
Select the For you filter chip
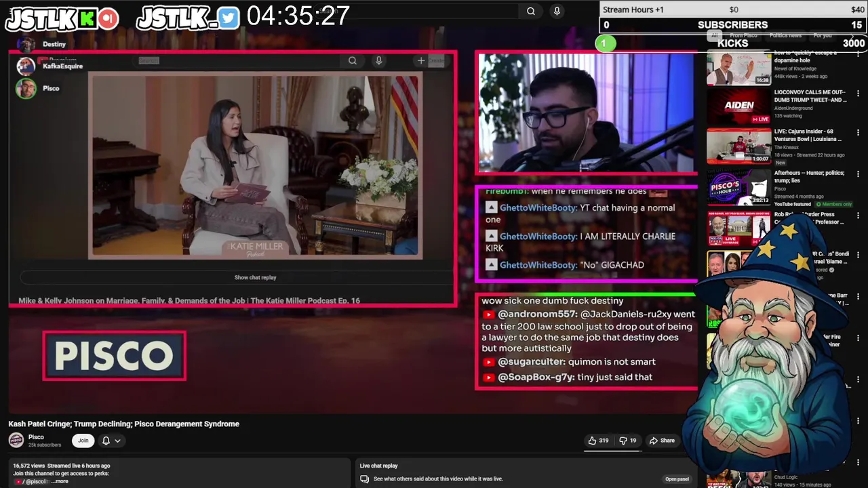tap(822, 35)
